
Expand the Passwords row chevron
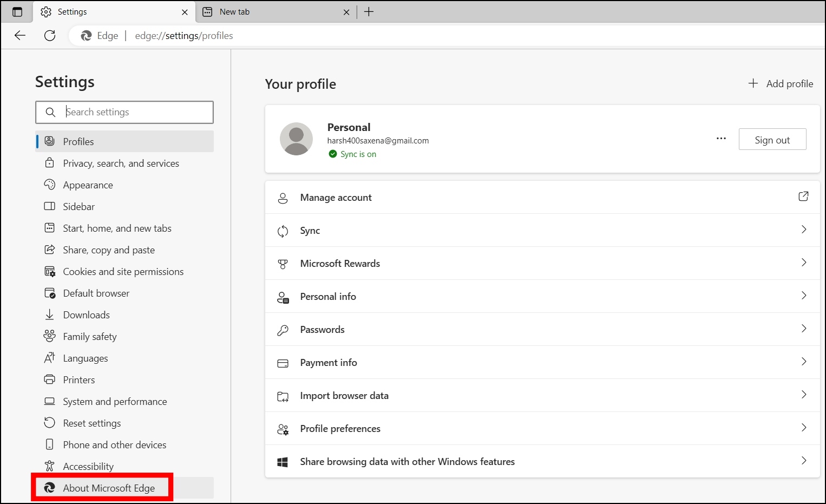[x=804, y=329]
